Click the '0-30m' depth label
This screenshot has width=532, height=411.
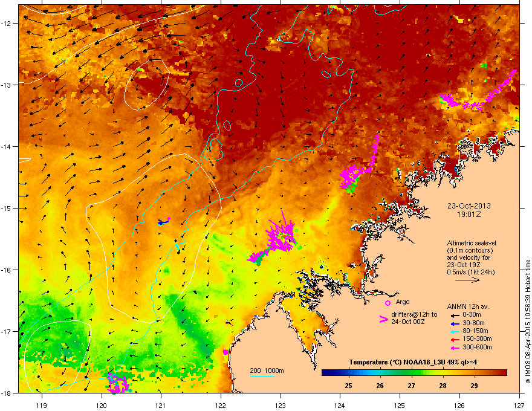[x=472, y=315]
